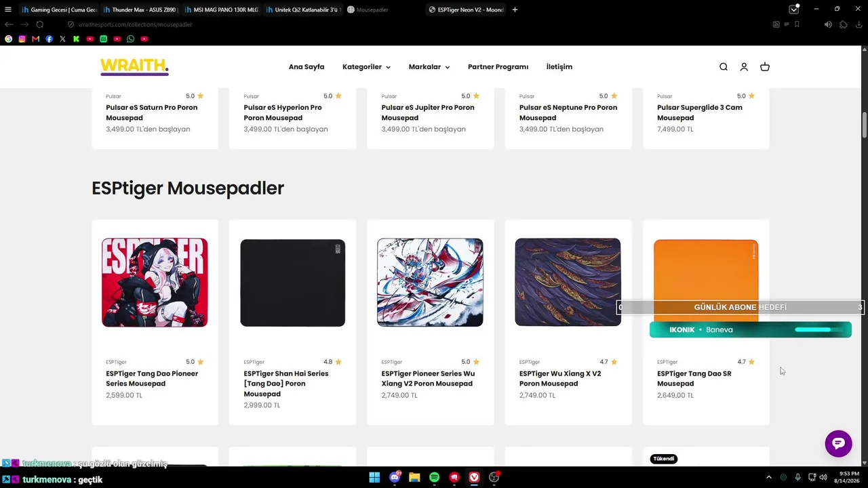Reload the page with the refresh icon

coord(39,24)
